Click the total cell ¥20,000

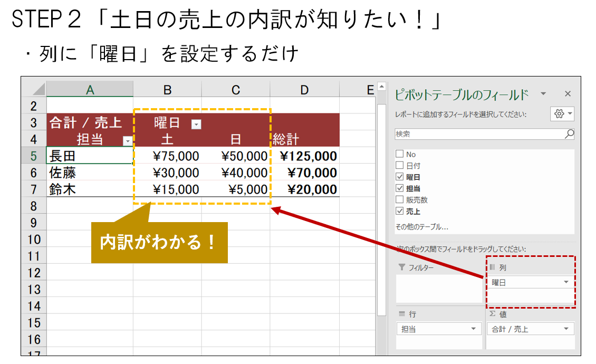click(x=304, y=189)
